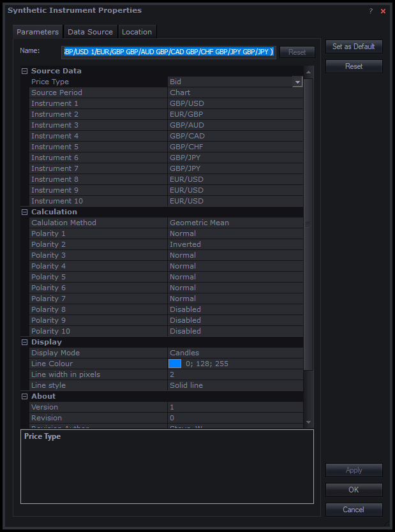Click the scrollbar up arrow

[x=308, y=72]
